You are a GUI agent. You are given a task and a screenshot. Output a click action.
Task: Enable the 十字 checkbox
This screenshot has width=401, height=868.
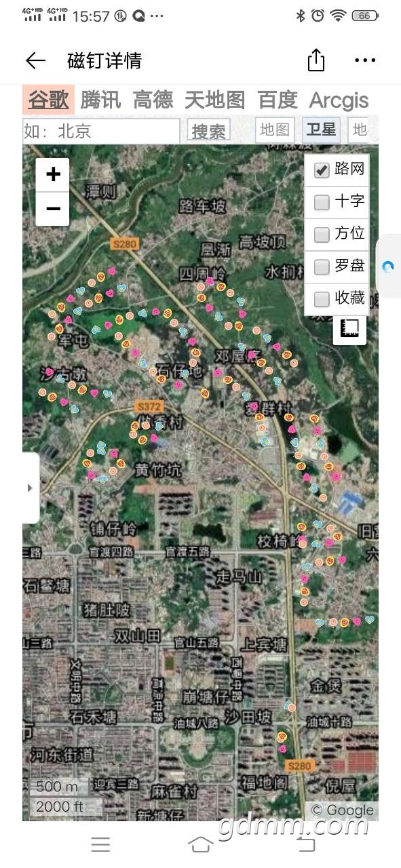click(x=322, y=202)
